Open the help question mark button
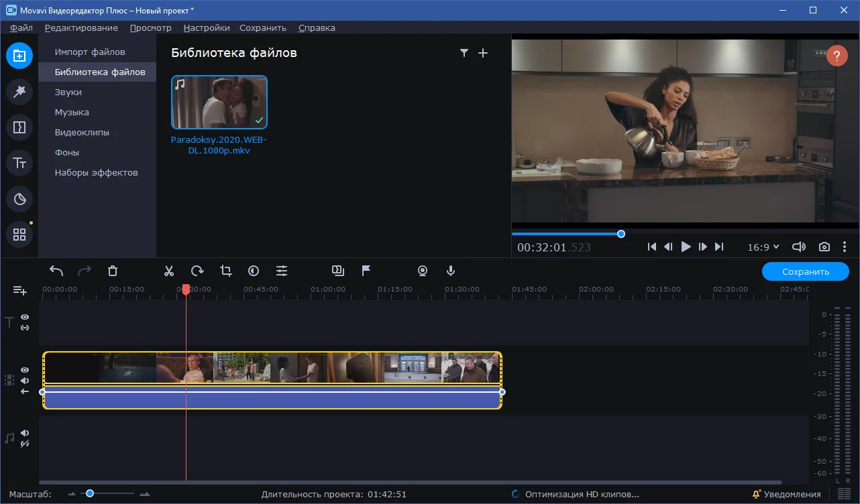Viewport: 860px width, 504px height. (x=837, y=56)
